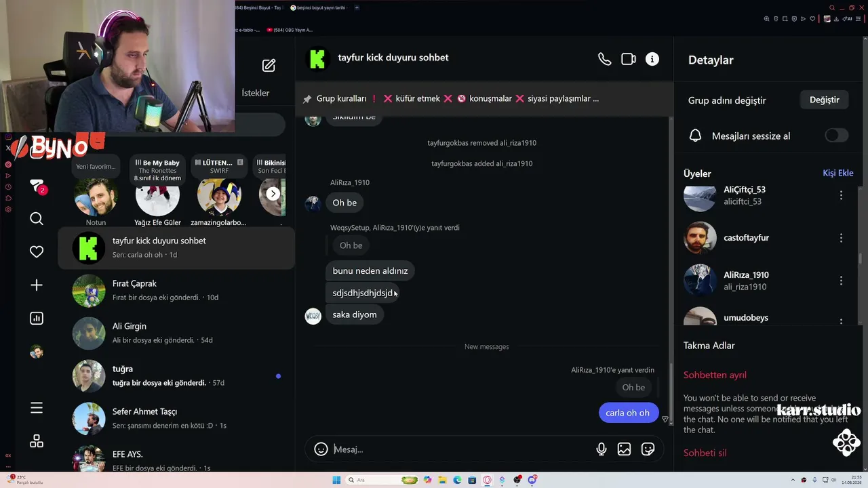Open the chat header group name
This screenshot has height=488, width=868.
(x=393, y=58)
